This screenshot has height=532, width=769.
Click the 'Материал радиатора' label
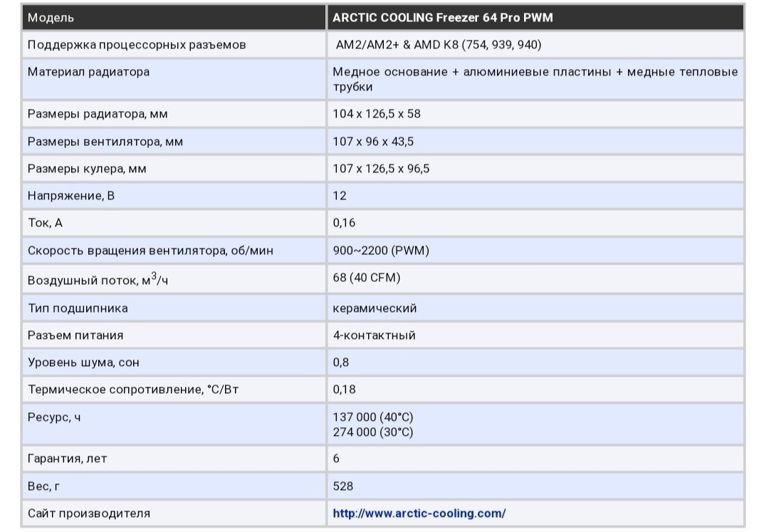coord(88,72)
